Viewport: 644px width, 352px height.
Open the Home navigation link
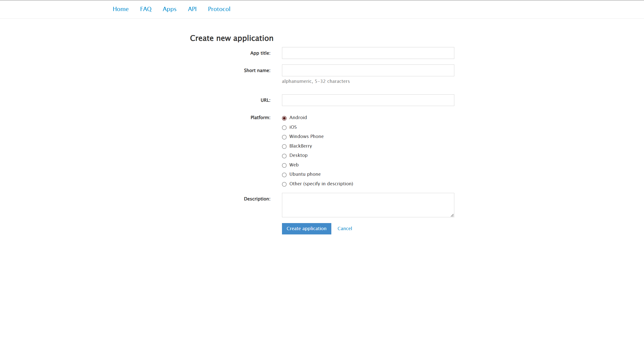[120, 9]
